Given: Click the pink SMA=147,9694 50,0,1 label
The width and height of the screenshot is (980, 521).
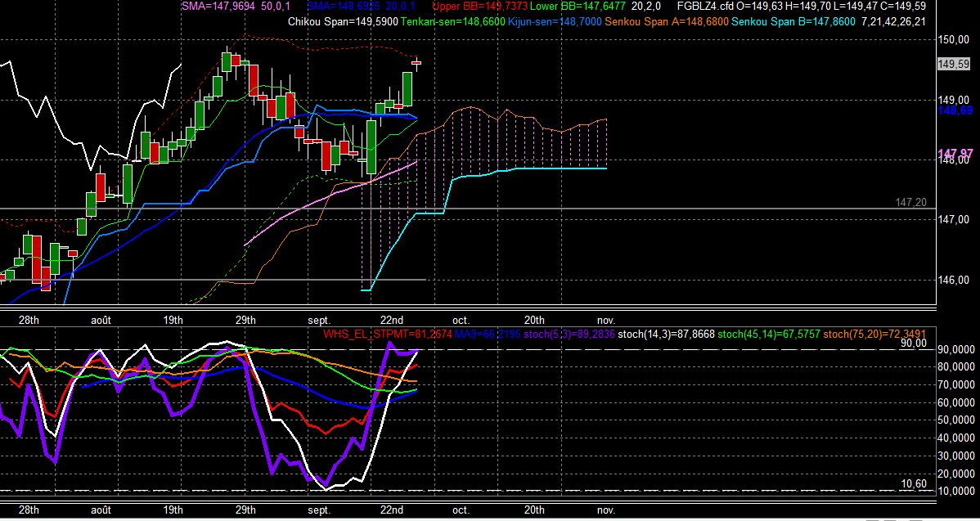Looking at the screenshot, I should pyautogui.click(x=235, y=7).
